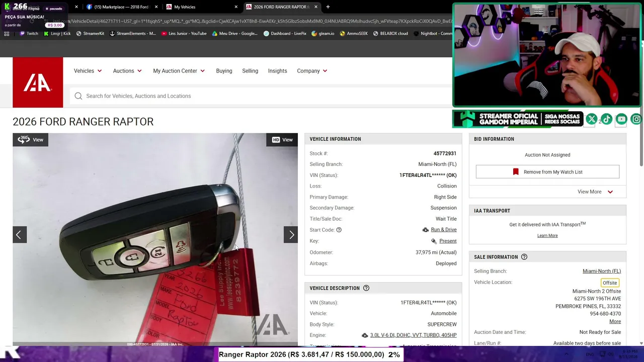This screenshot has height=362, width=644.
Task: Show the next vehicle photo
Action: [x=291, y=235]
